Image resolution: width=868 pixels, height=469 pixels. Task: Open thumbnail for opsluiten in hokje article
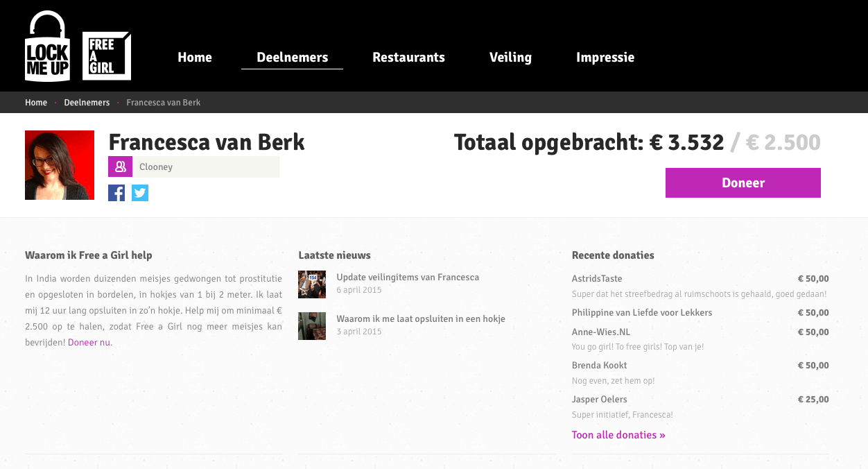[x=311, y=326]
